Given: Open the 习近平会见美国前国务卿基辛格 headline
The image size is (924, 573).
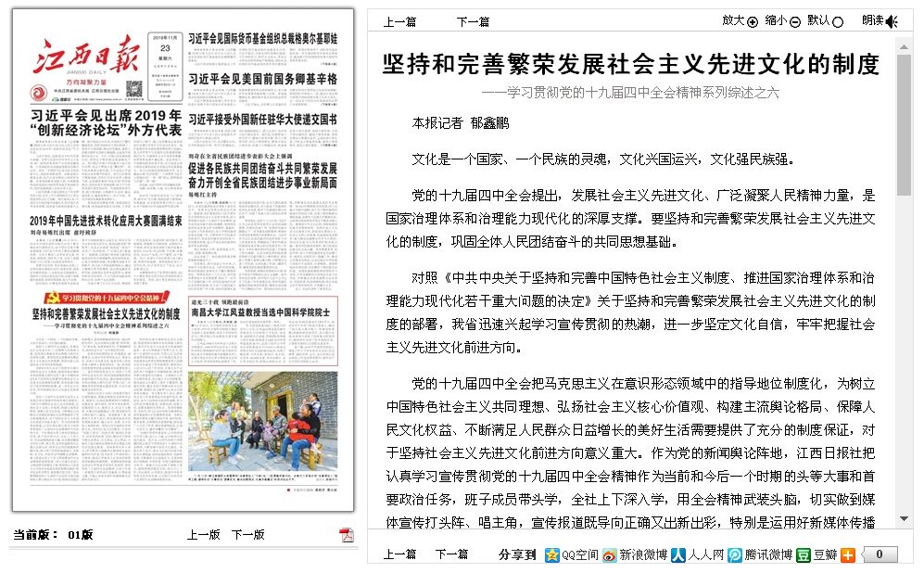Looking at the screenshot, I should (263, 79).
